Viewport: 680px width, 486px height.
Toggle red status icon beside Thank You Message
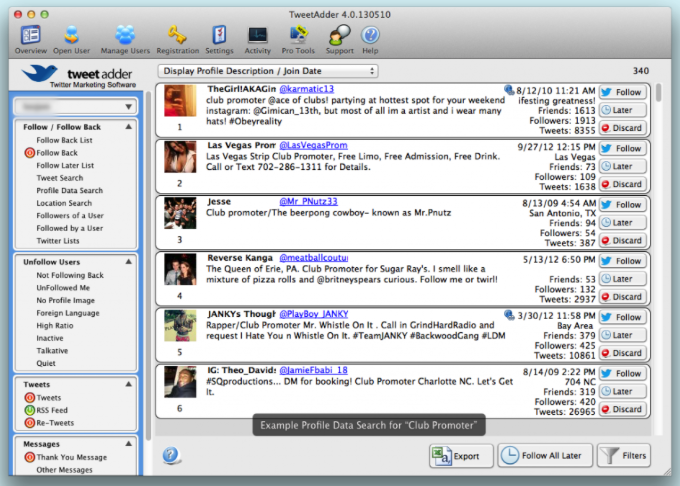pos(29,457)
